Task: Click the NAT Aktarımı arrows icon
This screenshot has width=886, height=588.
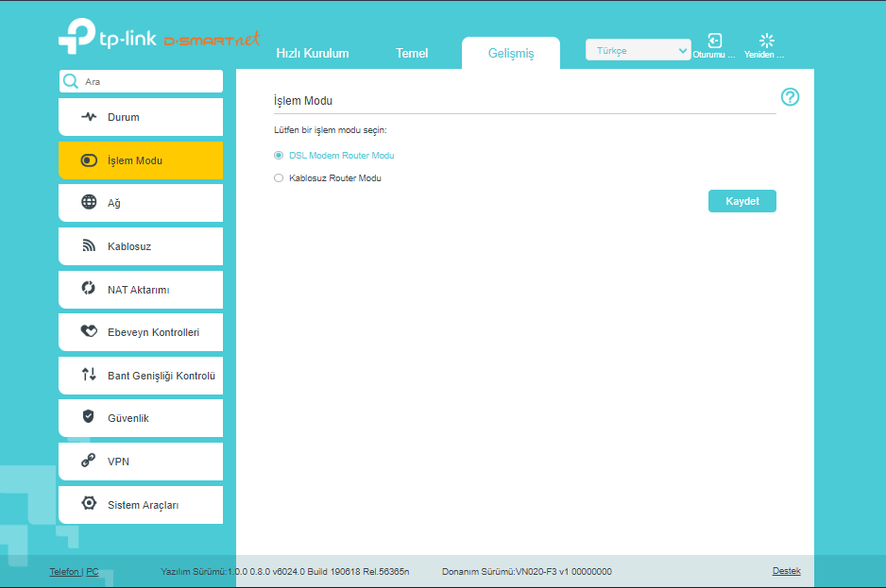Action: click(x=88, y=288)
